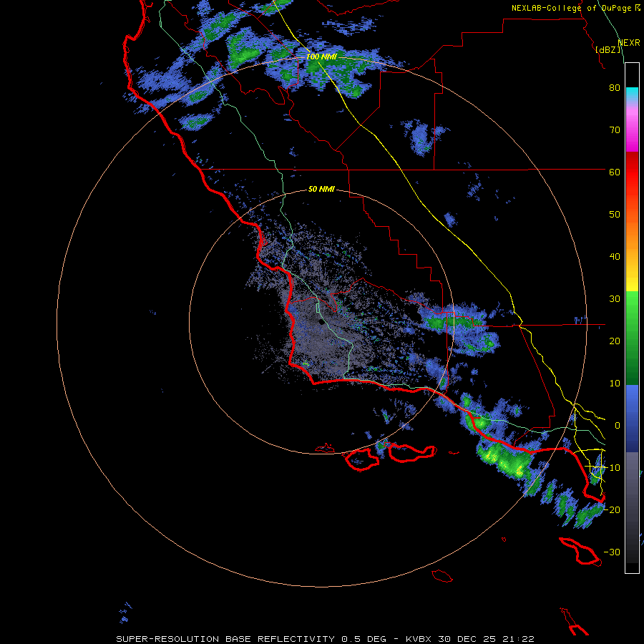
Task: Click the 50 value on the dBZ scale
Action: coord(615,215)
